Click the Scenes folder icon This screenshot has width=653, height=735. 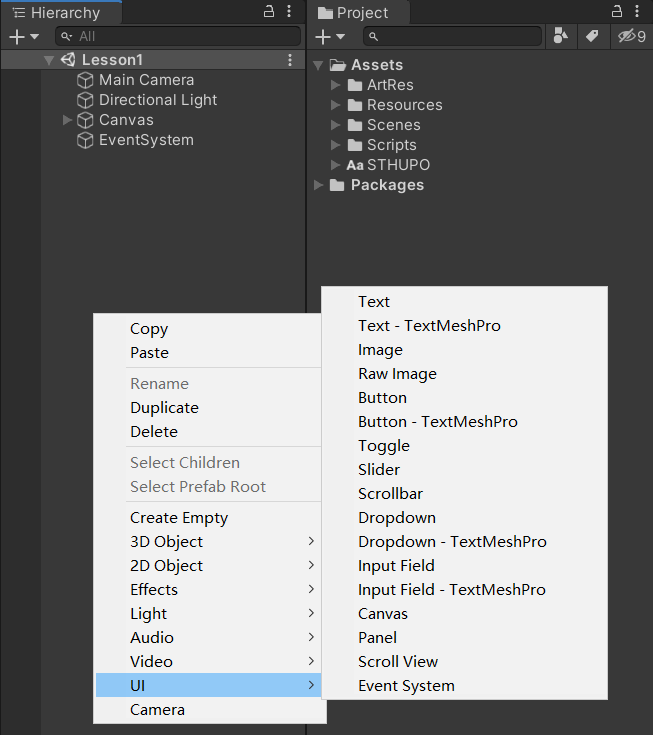tap(355, 126)
